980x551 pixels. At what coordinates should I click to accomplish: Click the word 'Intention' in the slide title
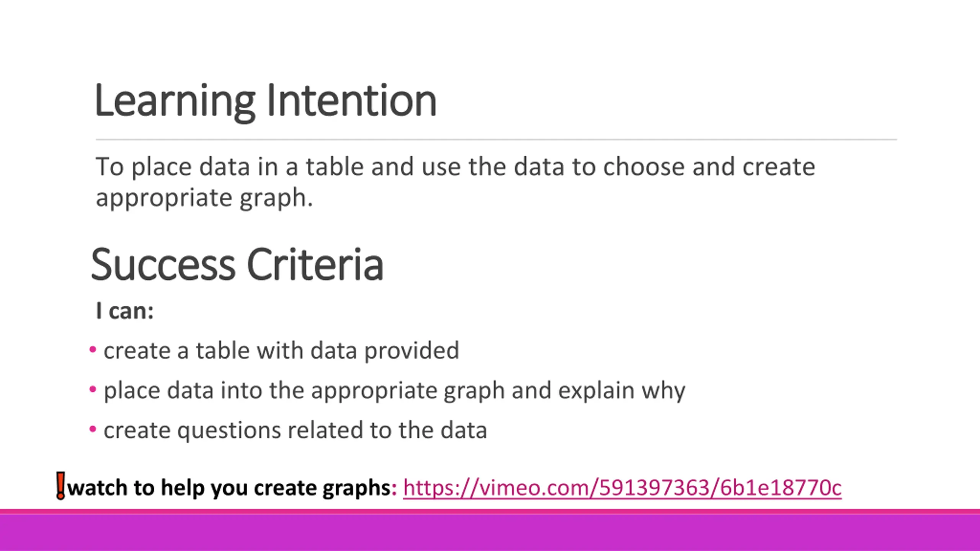tap(351, 101)
